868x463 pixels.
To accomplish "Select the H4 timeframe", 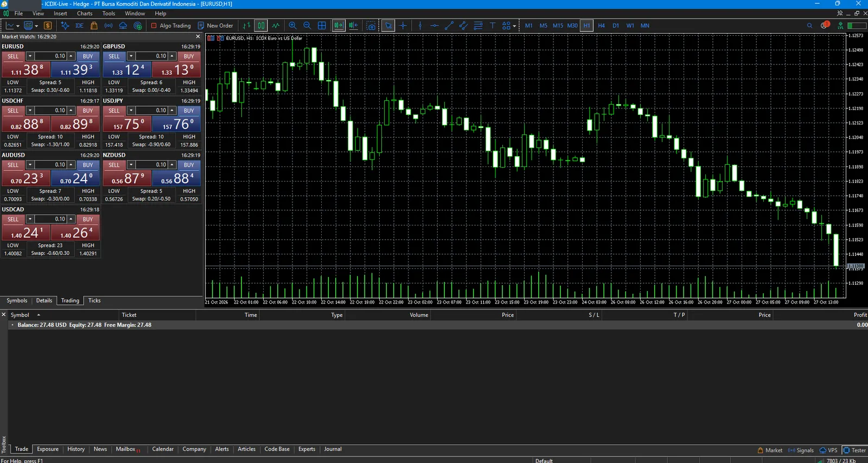I will (601, 25).
